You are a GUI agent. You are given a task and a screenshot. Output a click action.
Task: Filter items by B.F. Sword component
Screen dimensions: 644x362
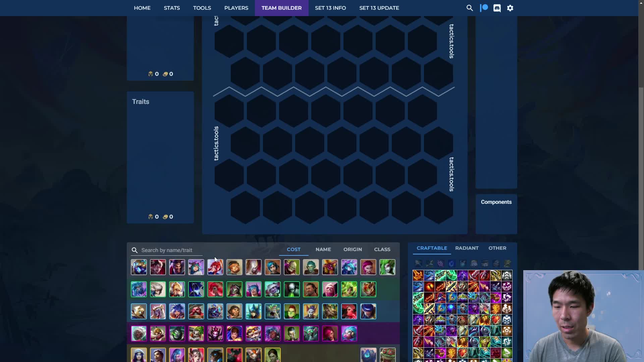click(x=418, y=263)
